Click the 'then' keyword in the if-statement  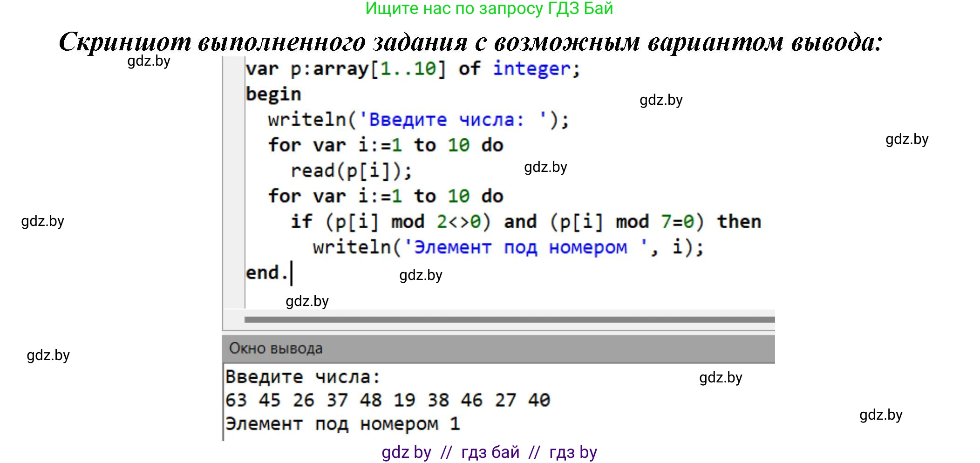[x=739, y=222]
